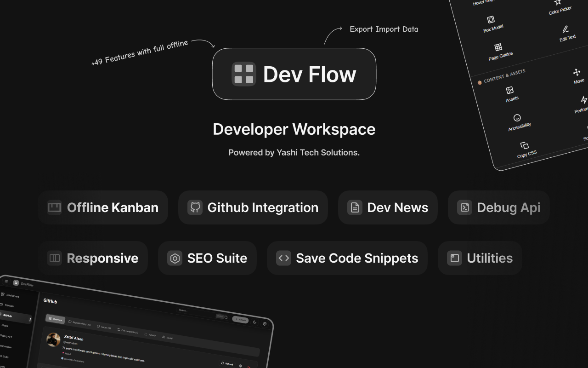Click the +49 Features with full offline text
The image size is (588, 368).
[x=140, y=52]
